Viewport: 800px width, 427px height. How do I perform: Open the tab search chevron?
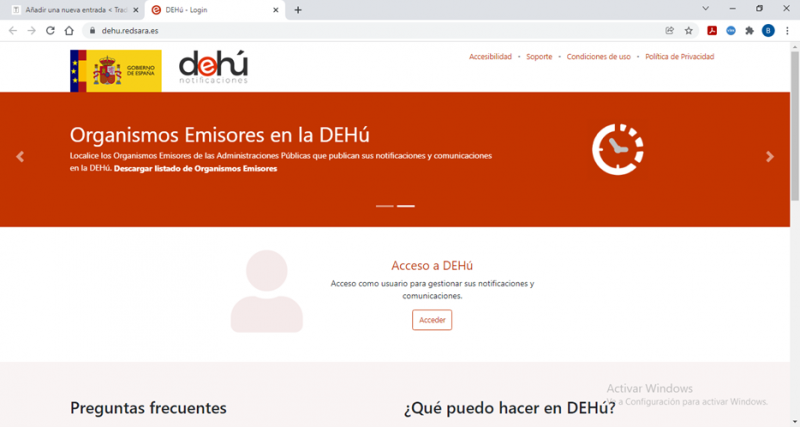706,9
